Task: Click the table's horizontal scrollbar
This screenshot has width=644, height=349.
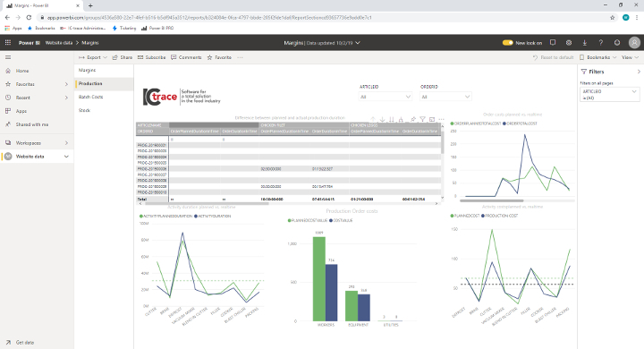Action: coord(288,203)
